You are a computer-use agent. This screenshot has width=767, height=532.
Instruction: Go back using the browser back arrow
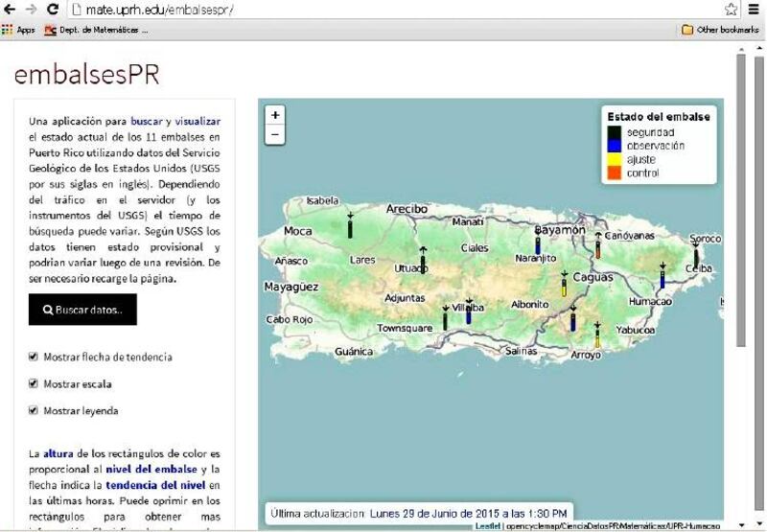click(10, 10)
